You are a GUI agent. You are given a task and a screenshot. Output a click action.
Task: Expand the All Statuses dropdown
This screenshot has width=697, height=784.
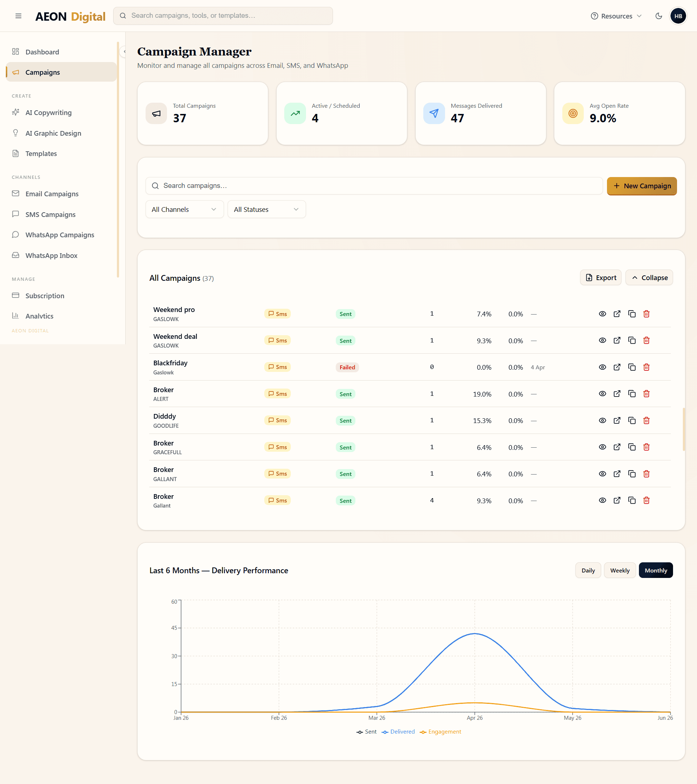pyautogui.click(x=266, y=209)
